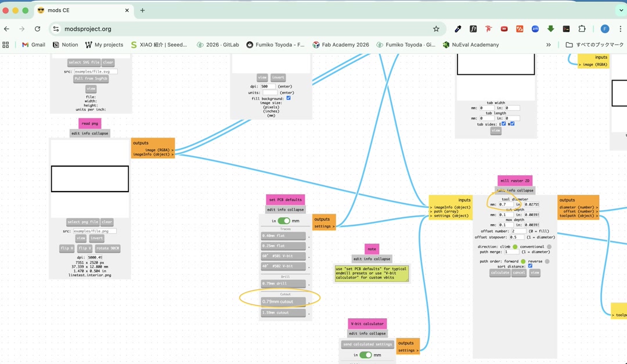Toggle the sort distance checkbox

tap(530, 266)
